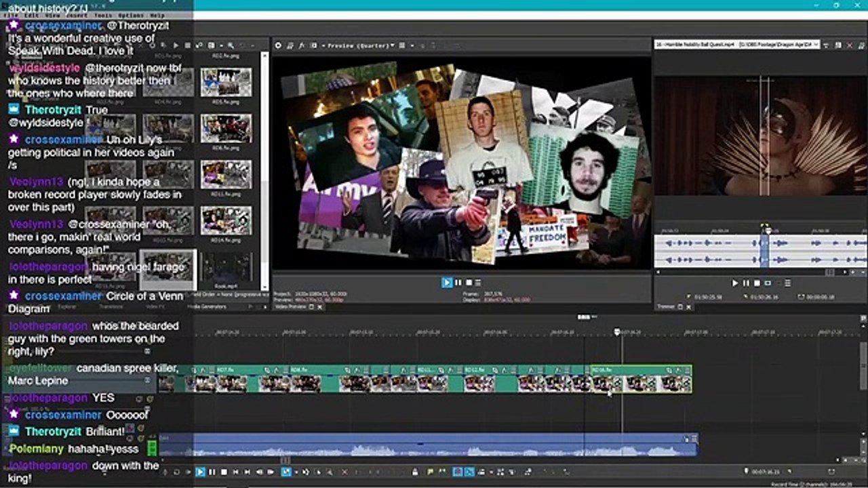Toggle Automatic Crossfades button
Screen dimensions: 868x488
pyautogui.click(x=469, y=472)
